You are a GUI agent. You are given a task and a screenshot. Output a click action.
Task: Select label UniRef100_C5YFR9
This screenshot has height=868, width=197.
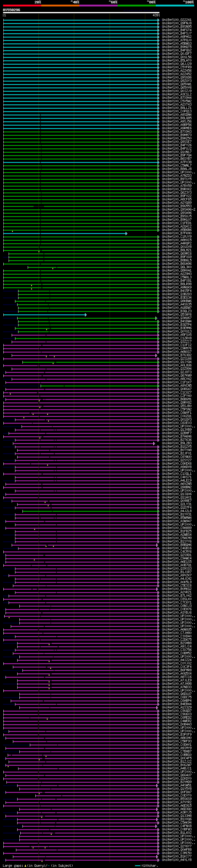[177, 67]
